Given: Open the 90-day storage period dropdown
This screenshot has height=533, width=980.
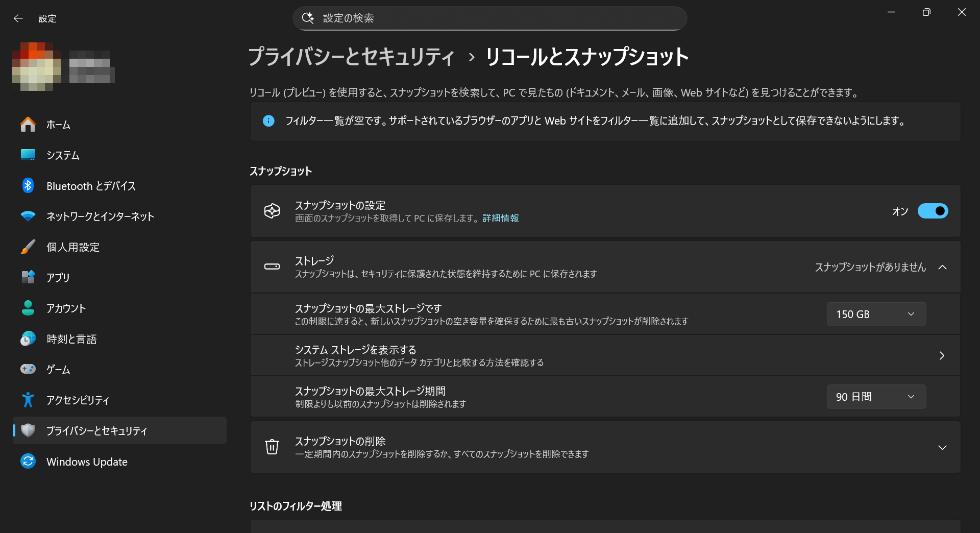Looking at the screenshot, I should (x=876, y=397).
